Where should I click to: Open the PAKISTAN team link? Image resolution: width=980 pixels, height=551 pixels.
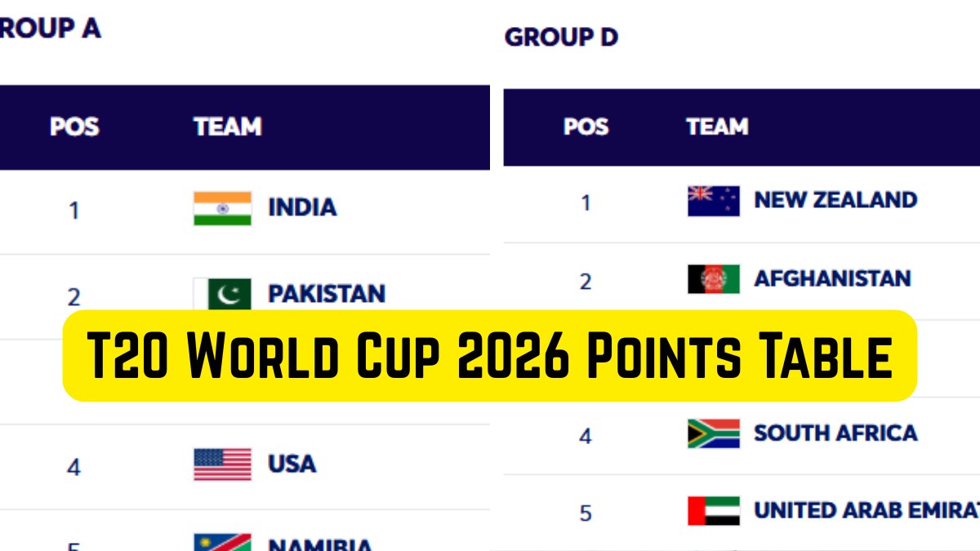click(327, 294)
